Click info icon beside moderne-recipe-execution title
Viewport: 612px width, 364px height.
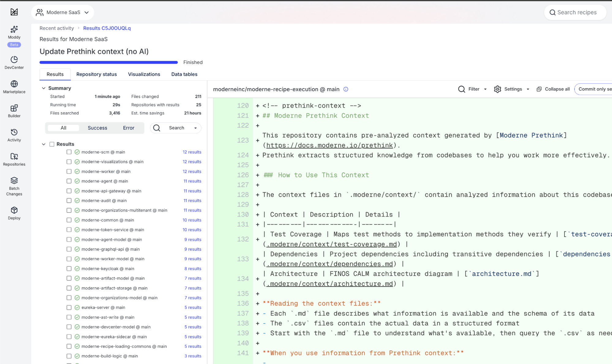(346, 89)
